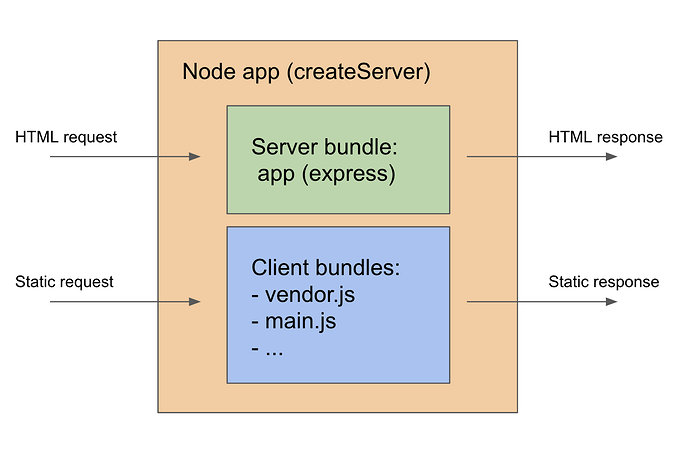Click the "Server bundle:" heading text
Image resolution: width=690 pixels, height=455 pixels.
coord(324,148)
